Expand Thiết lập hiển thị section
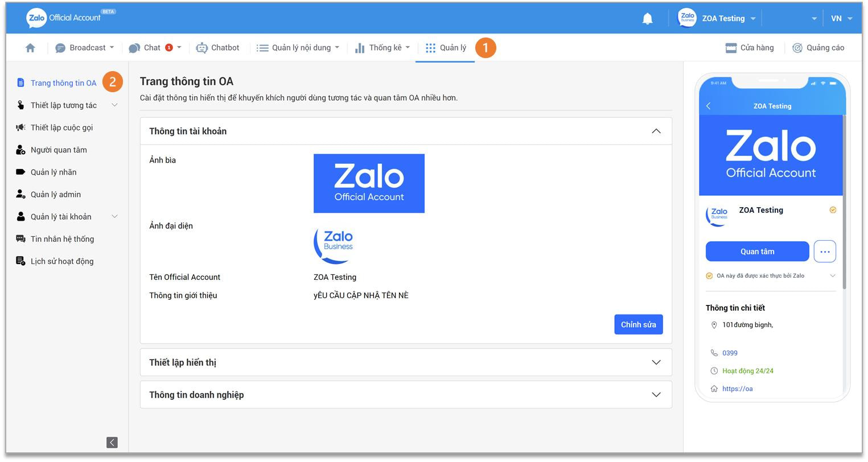This screenshot has height=462, width=868. click(656, 362)
